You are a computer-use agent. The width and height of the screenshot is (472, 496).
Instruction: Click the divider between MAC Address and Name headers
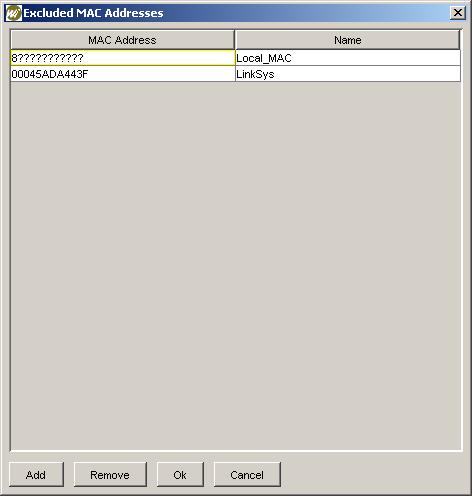point(235,40)
